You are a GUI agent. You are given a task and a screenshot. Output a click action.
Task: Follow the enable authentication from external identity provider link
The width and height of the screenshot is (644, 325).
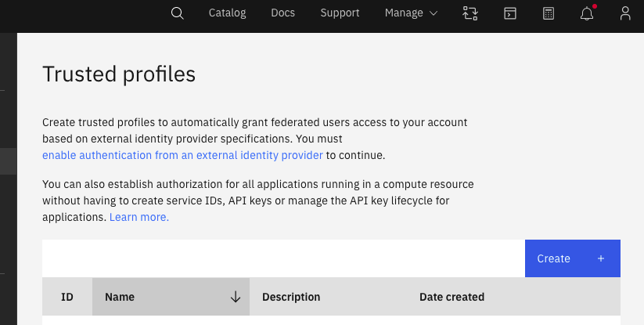(182, 155)
